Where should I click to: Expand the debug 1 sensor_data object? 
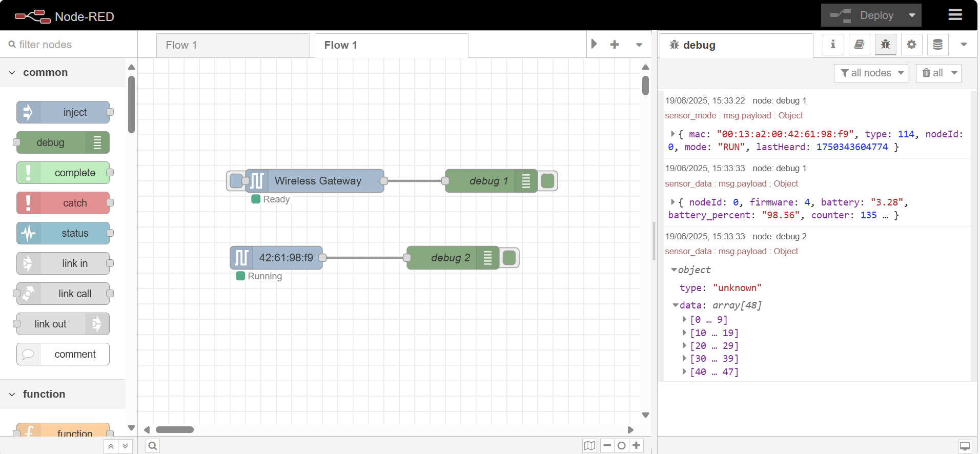(672, 202)
